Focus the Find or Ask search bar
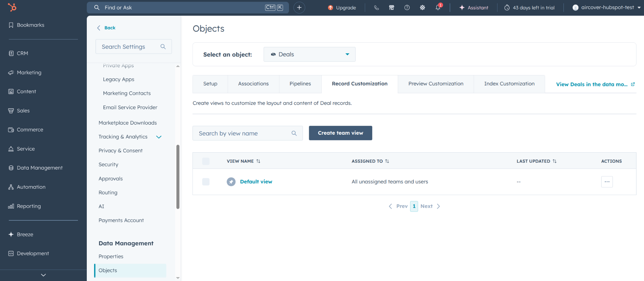Screen dimensions: 644x281 (188, 8)
